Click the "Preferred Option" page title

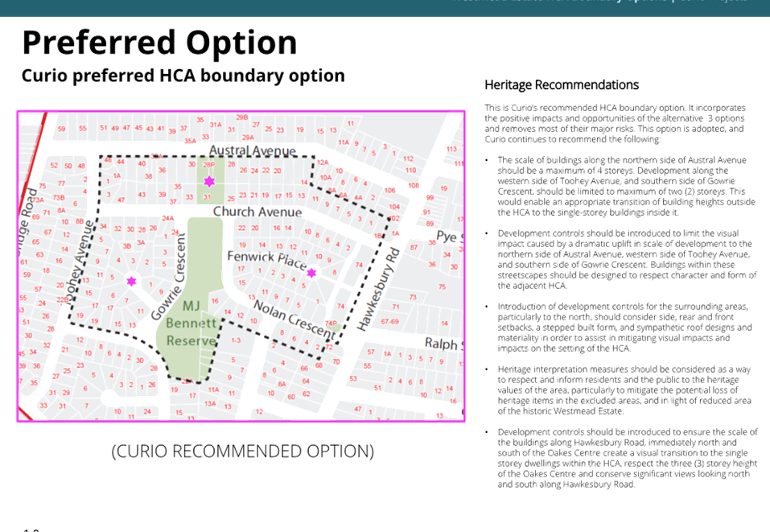coord(159,42)
